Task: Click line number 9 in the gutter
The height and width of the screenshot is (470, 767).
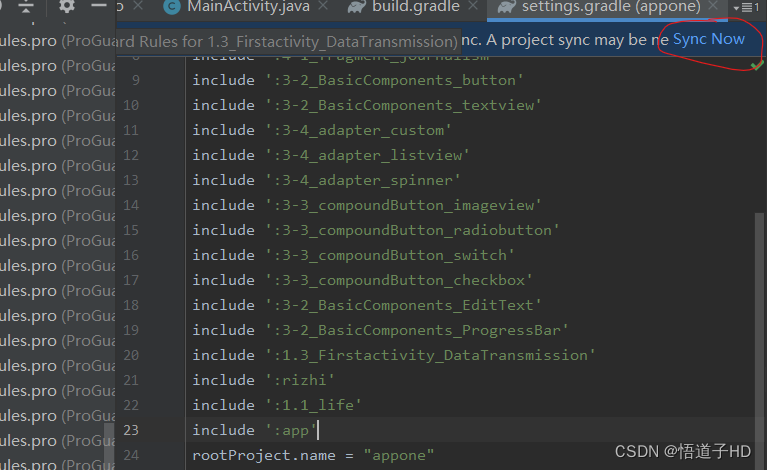Action: pyautogui.click(x=135, y=80)
